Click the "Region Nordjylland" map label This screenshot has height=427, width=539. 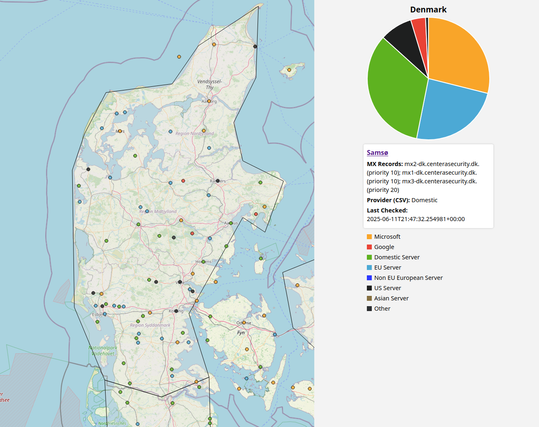(x=194, y=133)
